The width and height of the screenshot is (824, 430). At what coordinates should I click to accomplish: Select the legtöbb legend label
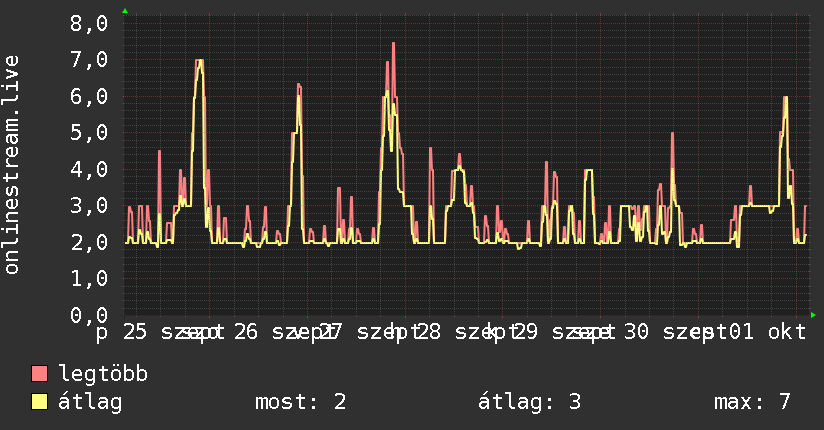click(103, 374)
